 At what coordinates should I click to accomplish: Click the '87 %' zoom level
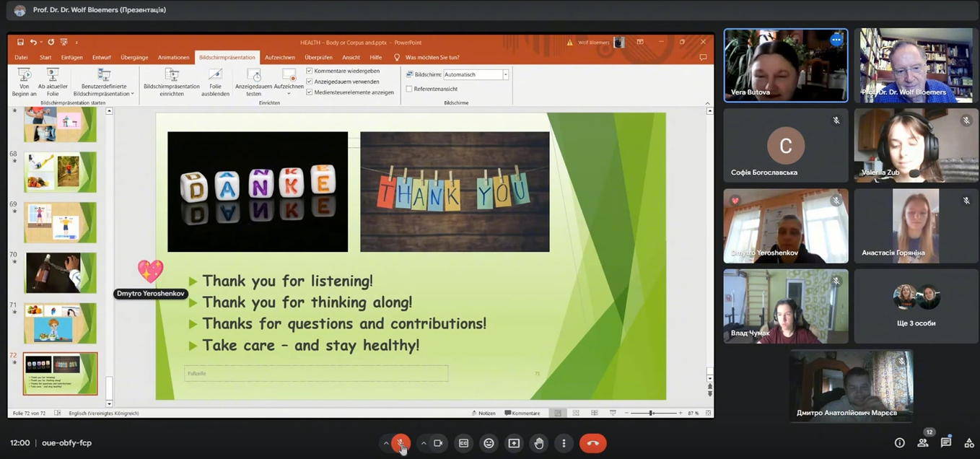[694, 414]
